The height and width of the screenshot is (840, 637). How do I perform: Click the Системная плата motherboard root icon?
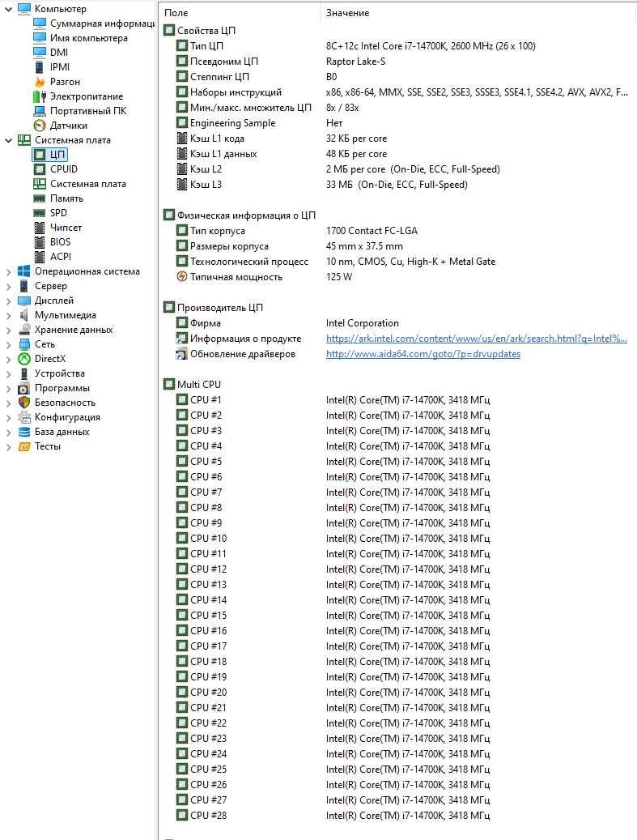[24, 140]
